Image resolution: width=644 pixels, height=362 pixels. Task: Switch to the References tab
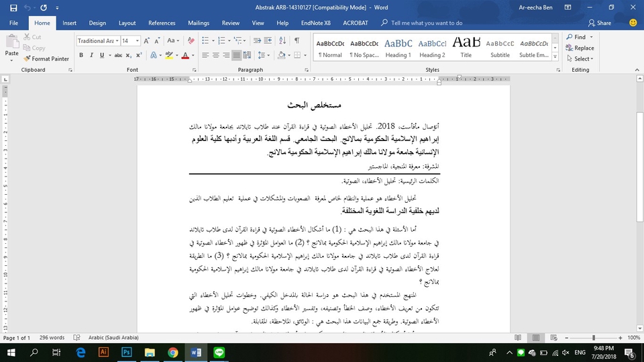tap(162, 23)
